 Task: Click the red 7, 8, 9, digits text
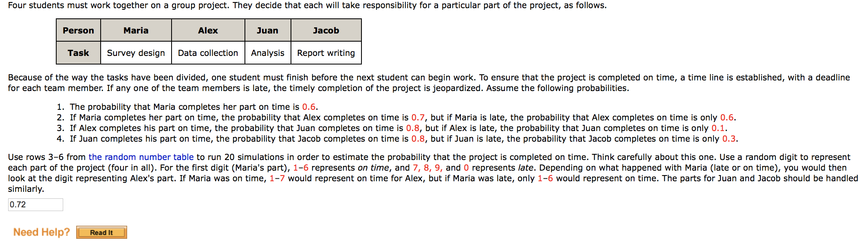[428, 168]
